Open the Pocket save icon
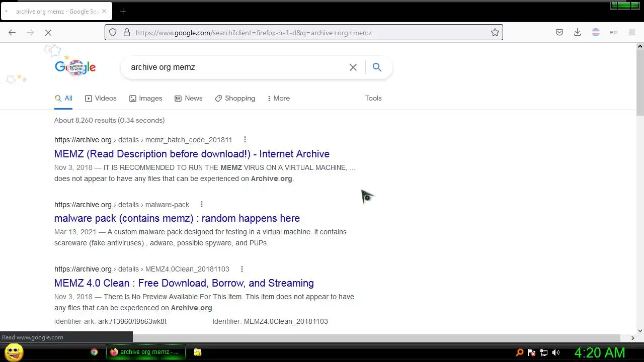The width and height of the screenshot is (644, 362). tap(559, 33)
